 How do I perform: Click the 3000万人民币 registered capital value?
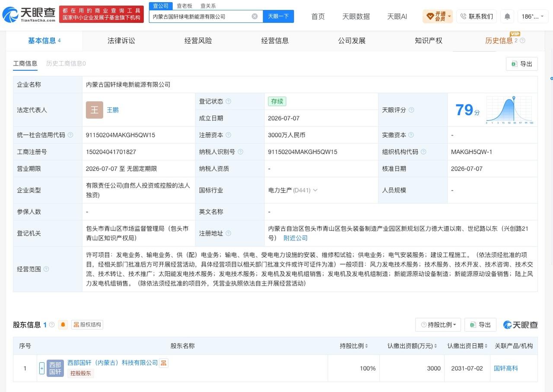point(286,135)
